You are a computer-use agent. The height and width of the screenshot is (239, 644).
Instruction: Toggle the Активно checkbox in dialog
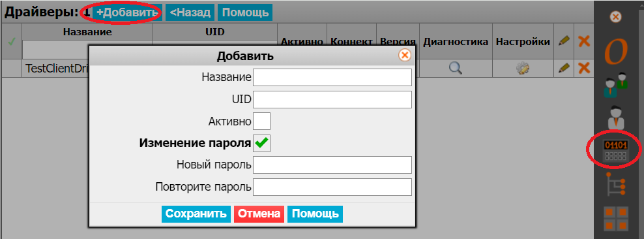tap(261, 121)
